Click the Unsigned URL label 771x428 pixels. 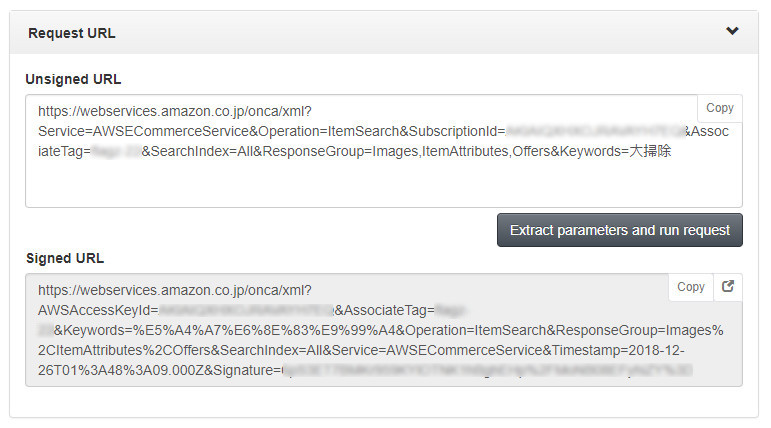coord(74,79)
